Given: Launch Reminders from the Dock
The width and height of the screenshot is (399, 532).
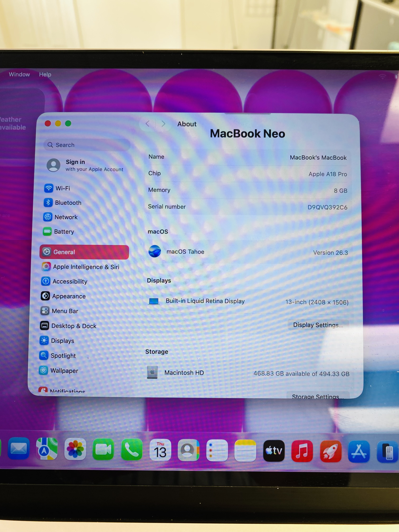Looking at the screenshot, I should 217,450.
